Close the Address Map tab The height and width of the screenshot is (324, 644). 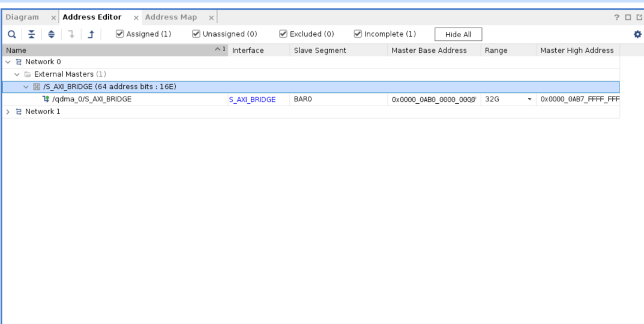tap(211, 18)
